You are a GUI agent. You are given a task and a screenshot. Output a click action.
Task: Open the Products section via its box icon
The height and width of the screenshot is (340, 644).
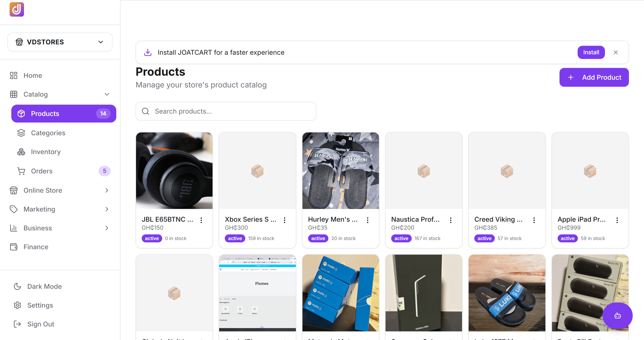21,113
